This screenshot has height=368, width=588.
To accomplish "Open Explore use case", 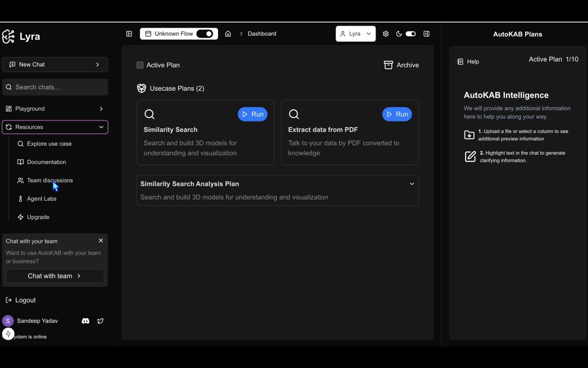I will tap(49, 144).
